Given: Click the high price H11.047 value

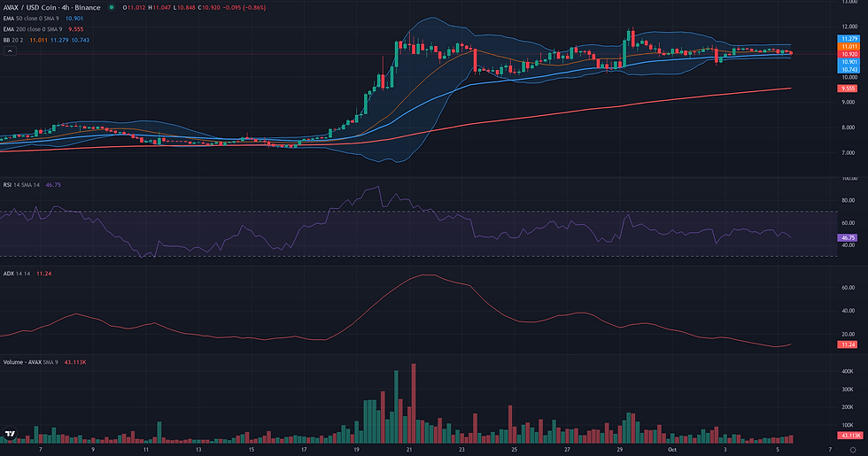Looking at the screenshot, I should (159, 8).
